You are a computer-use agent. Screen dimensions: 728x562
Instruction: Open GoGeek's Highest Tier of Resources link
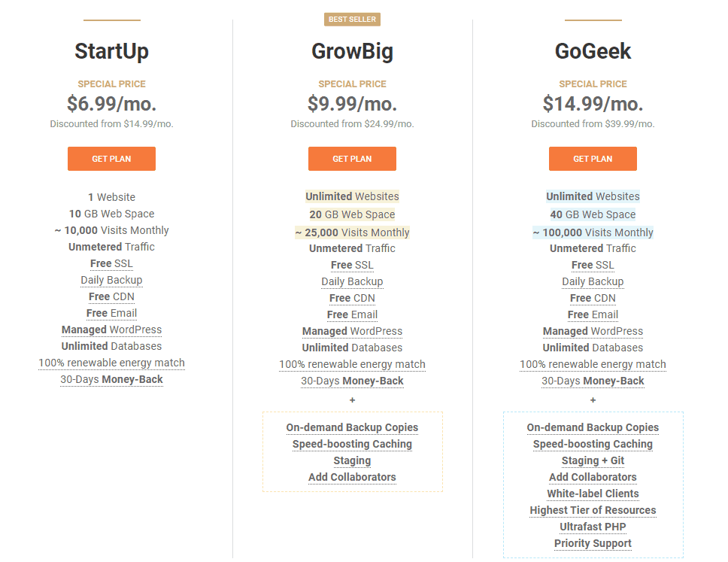pos(593,510)
